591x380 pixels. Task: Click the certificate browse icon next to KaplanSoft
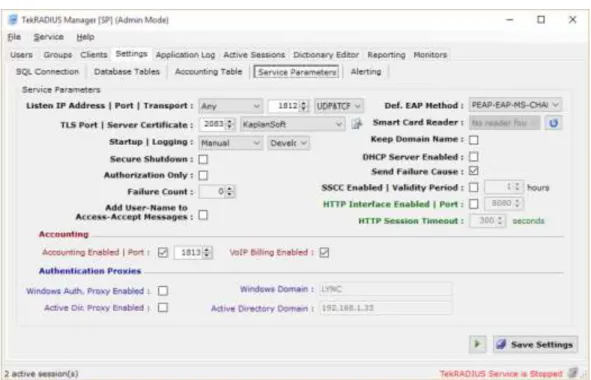[357, 124]
